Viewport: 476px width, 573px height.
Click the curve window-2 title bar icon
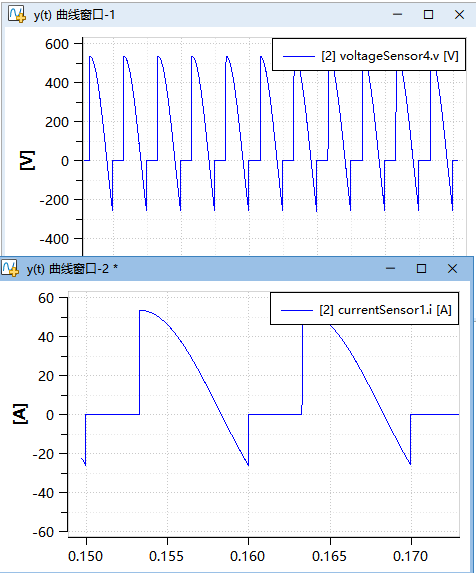coord(10,269)
